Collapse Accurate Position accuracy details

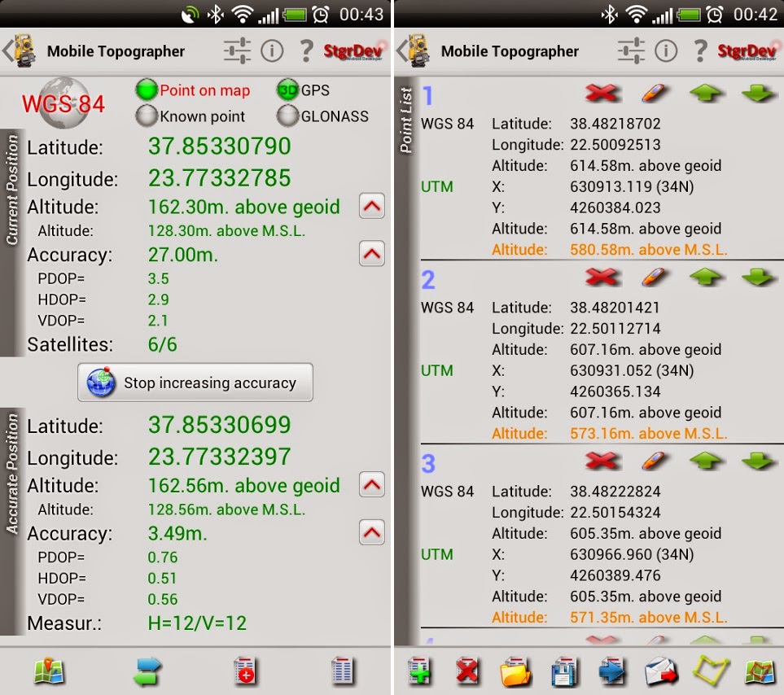371,532
